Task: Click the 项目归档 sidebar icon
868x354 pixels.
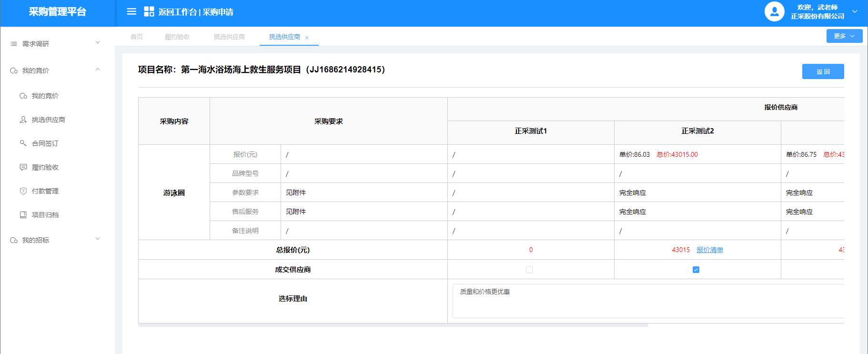Action: click(x=23, y=215)
